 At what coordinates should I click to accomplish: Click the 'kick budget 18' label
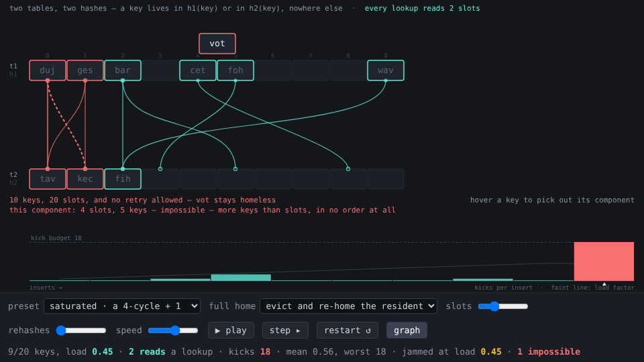click(56, 238)
